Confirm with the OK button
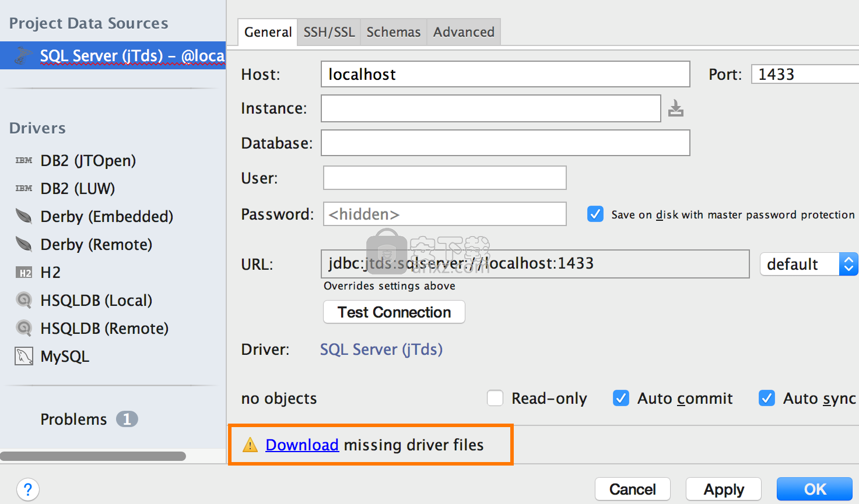Image resolution: width=859 pixels, height=504 pixels. click(x=815, y=489)
